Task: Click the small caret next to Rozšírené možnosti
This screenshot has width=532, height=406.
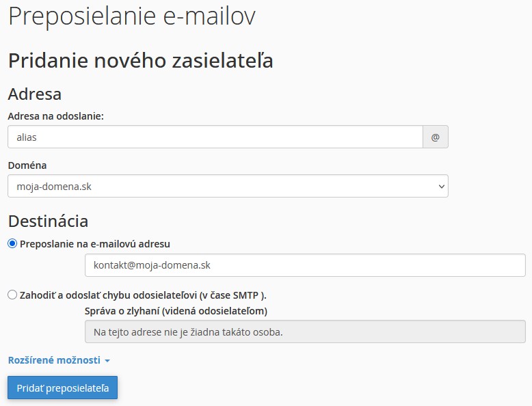Action: 107,361
